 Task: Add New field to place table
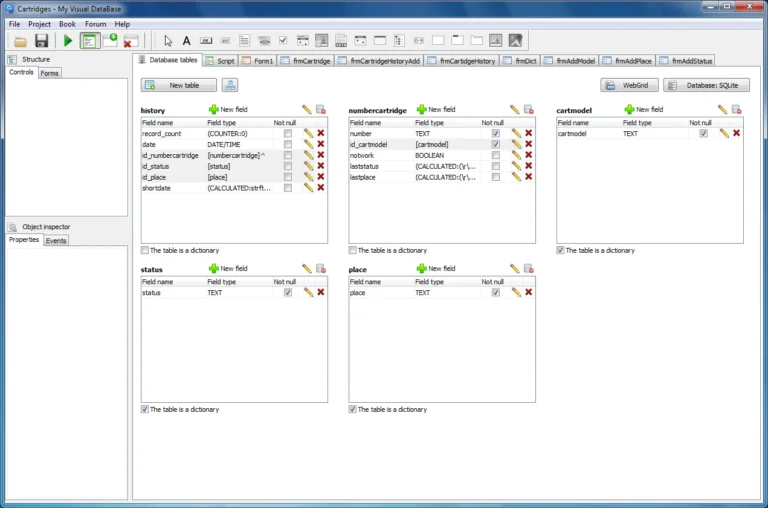[x=436, y=268]
